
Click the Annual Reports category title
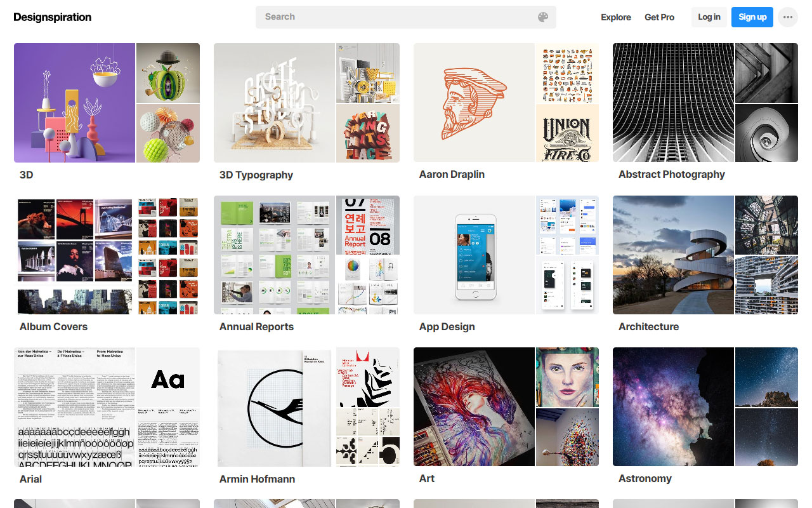[256, 326]
